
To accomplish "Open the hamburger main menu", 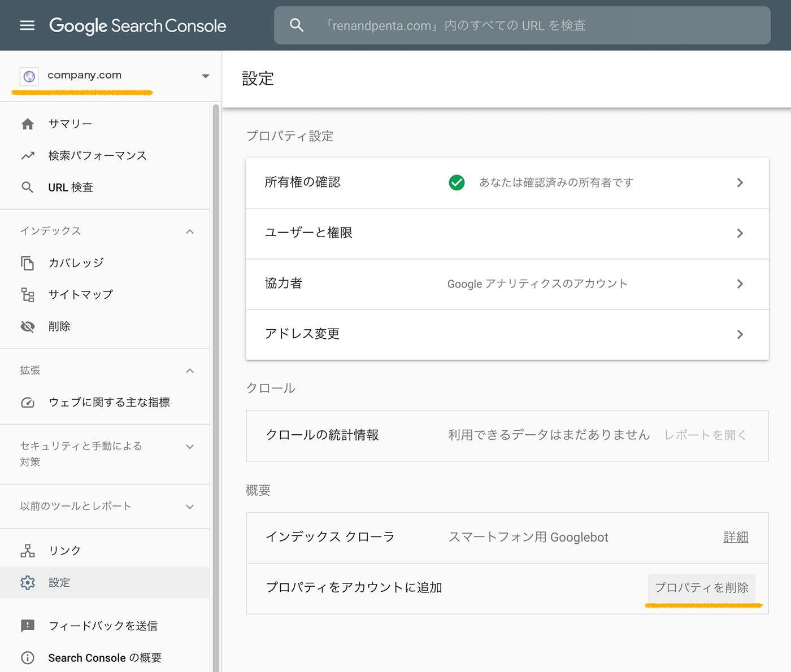I will click(x=27, y=25).
